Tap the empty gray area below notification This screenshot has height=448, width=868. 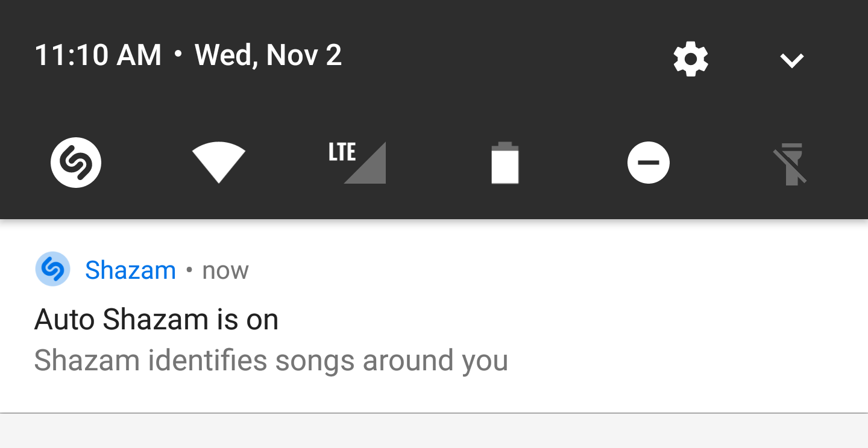tap(434, 432)
